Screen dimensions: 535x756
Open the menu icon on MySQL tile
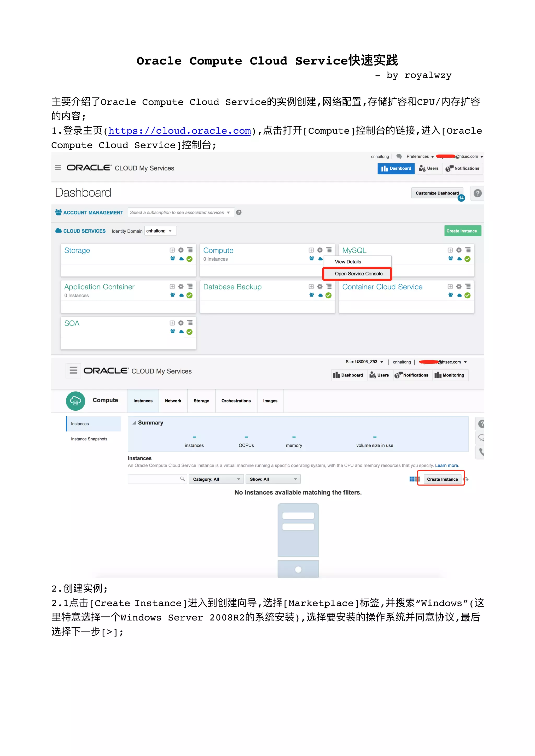tap(468, 250)
